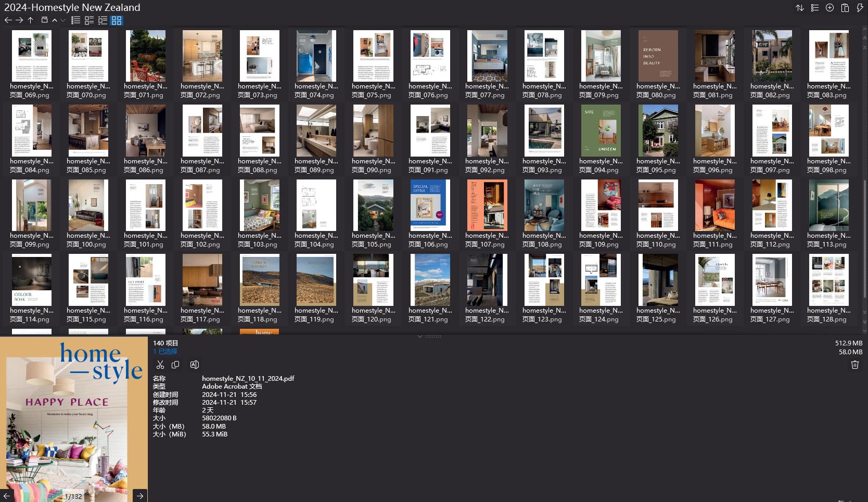This screenshot has height=502, width=868.
Task: Click the '55.3 MiB' size value
Action: (x=214, y=434)
